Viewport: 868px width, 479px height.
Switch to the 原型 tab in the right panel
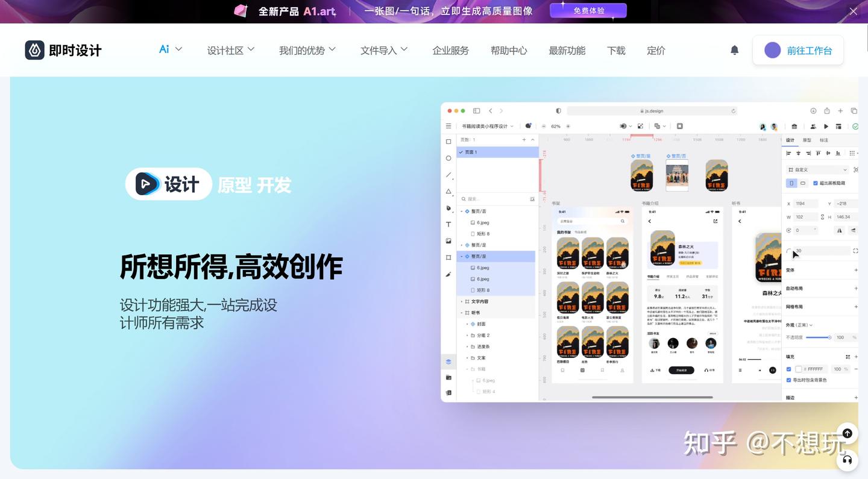tap(807, 140)
